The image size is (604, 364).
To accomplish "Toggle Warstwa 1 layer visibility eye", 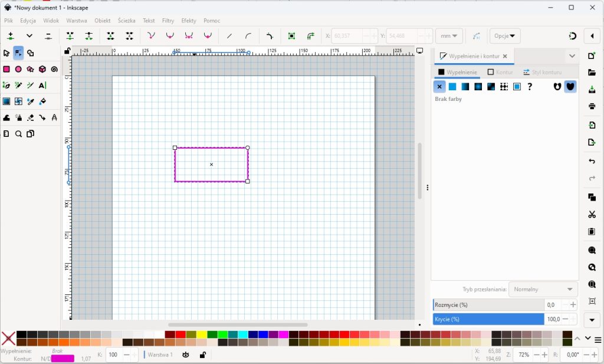I will [186, 355].
